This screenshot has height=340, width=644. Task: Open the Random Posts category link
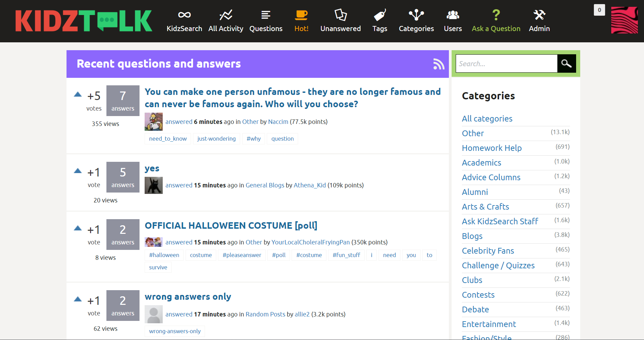click(265, 314)
